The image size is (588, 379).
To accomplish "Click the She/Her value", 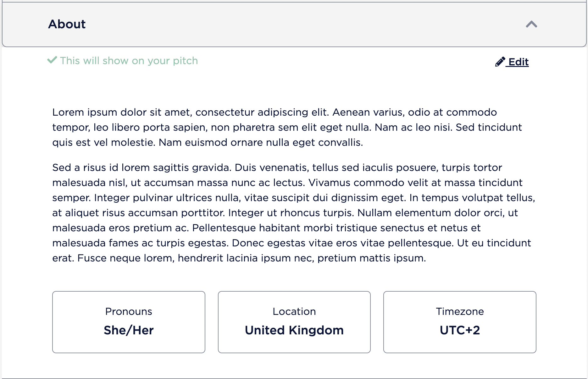I will [129, 330].
